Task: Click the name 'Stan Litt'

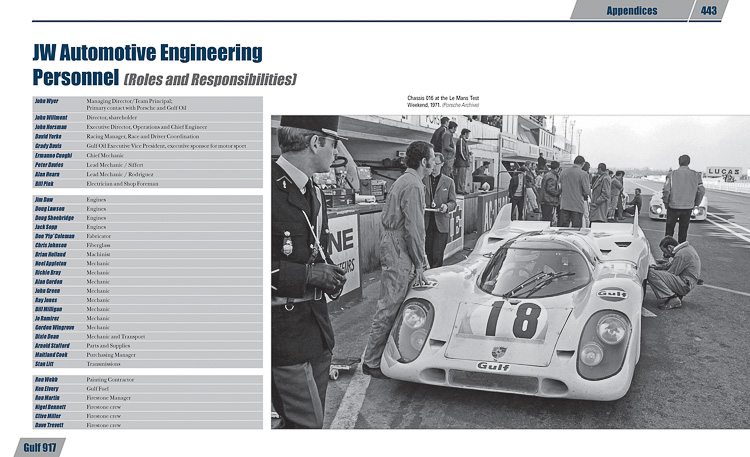Action: click(x=44, y=364)
